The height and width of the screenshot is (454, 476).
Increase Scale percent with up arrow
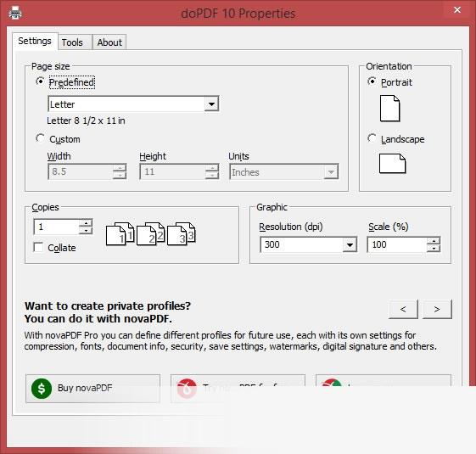pyautogui.click(x=434, y=241)
